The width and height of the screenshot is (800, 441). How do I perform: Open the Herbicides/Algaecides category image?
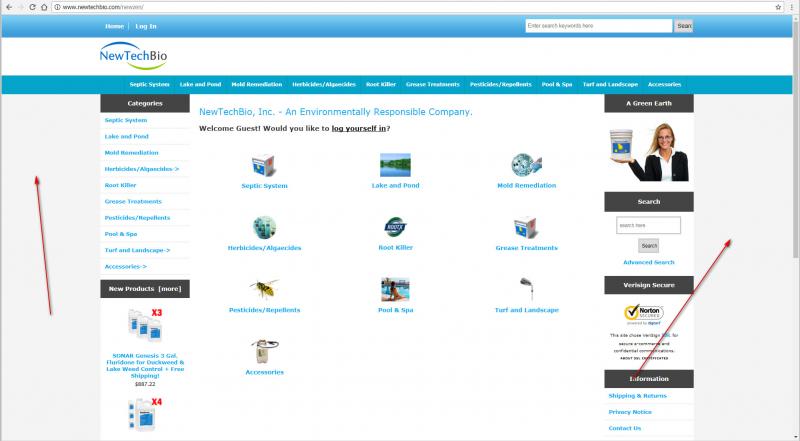click(x=264, y=227)
